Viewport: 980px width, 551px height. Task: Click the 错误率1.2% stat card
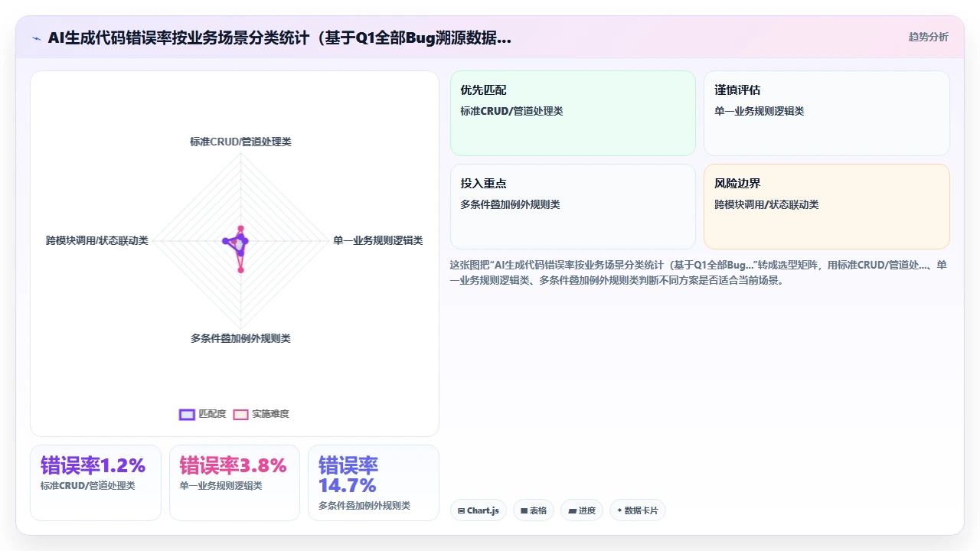tap(96, 483)
